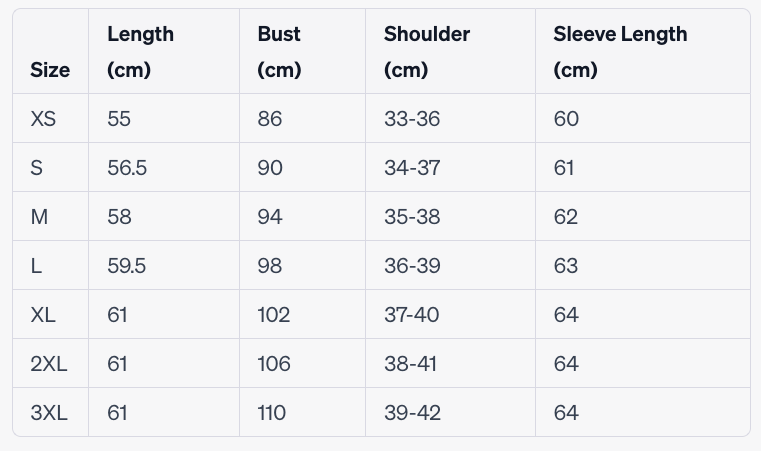The image size is (761, 451).
Task: Click the shoulder range 33-36
Action: (412, 119)
